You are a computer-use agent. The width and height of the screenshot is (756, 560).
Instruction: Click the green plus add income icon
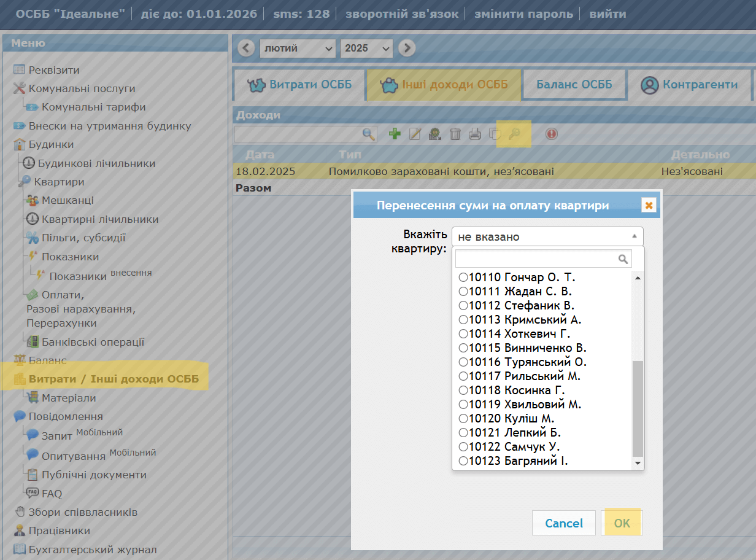[395, 133]
